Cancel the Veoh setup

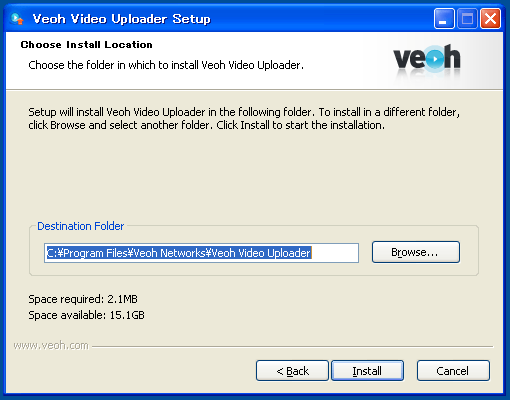[453, 371]
